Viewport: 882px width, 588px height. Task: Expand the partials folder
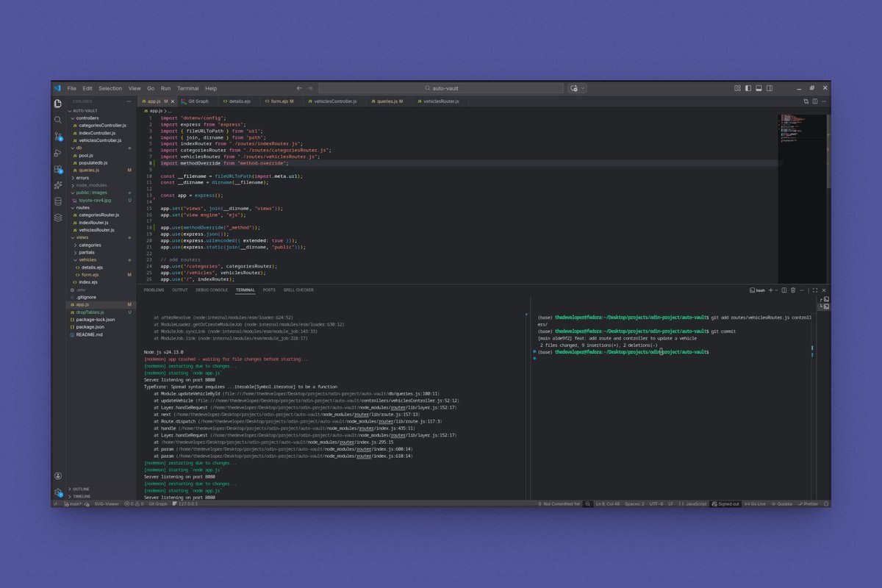pos(86,252)
